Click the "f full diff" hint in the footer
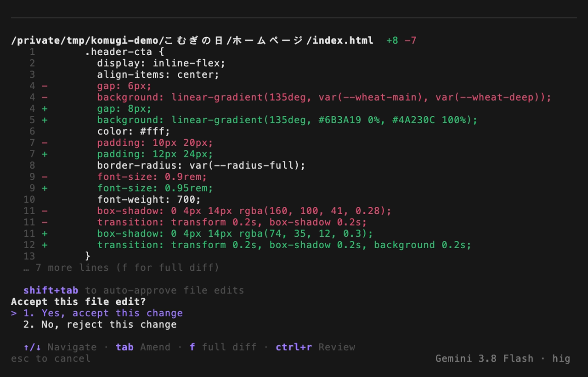 pyautogui.click(x=223, y=347)
